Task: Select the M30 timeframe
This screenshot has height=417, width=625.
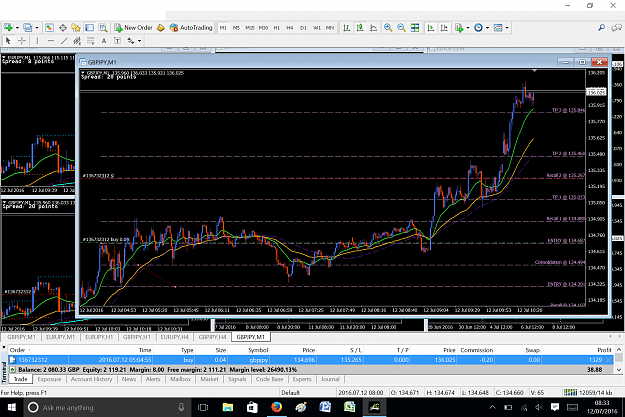Action: point(263,28)
